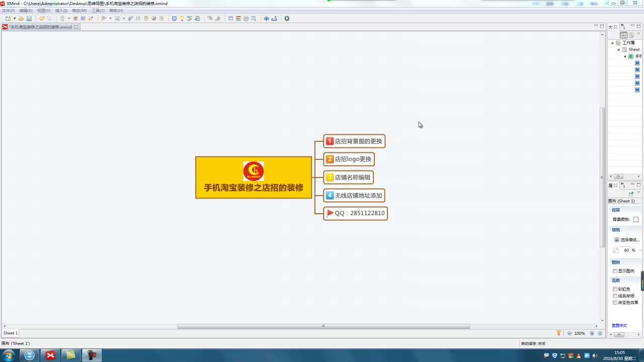Open the 编辑(E) menu
This screenshot has height=362, width=644.
click(26, 11)
